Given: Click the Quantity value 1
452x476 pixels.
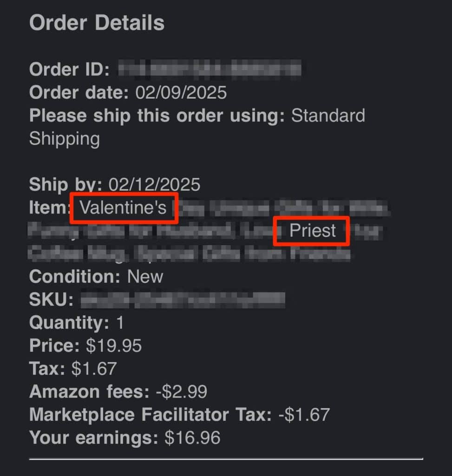Looking at the screenshot, I should [120, 323].
